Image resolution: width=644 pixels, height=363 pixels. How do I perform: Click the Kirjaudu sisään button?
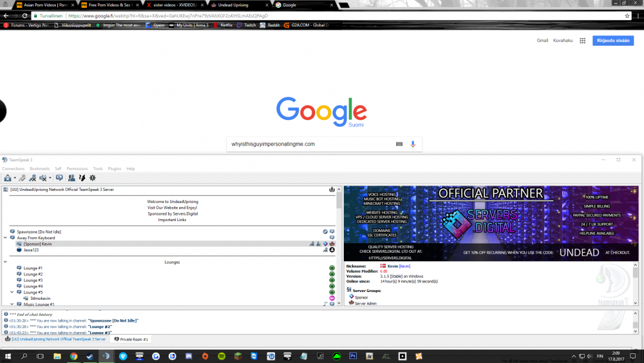613,40
